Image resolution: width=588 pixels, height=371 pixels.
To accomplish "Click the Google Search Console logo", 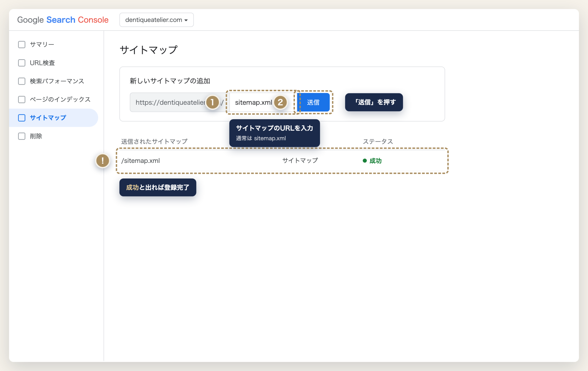I will coord(63,20).
